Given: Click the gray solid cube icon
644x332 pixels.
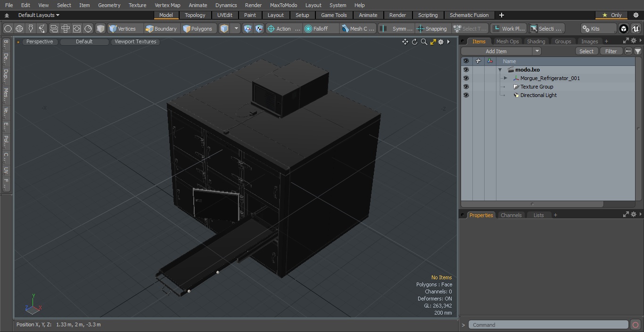Looking at the screenshot, I should (x=100, y=29).
